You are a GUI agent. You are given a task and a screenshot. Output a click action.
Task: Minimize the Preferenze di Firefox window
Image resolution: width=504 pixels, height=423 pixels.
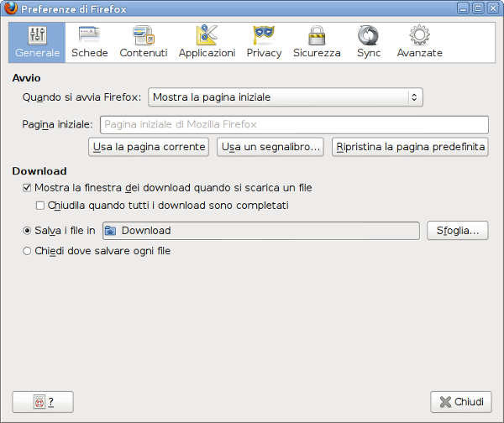463,8
